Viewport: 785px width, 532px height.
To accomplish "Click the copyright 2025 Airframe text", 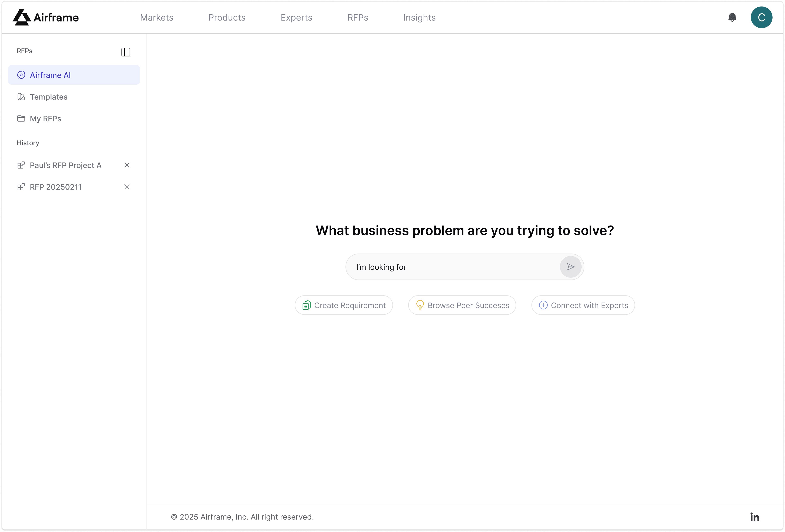I will click(242, 517).
